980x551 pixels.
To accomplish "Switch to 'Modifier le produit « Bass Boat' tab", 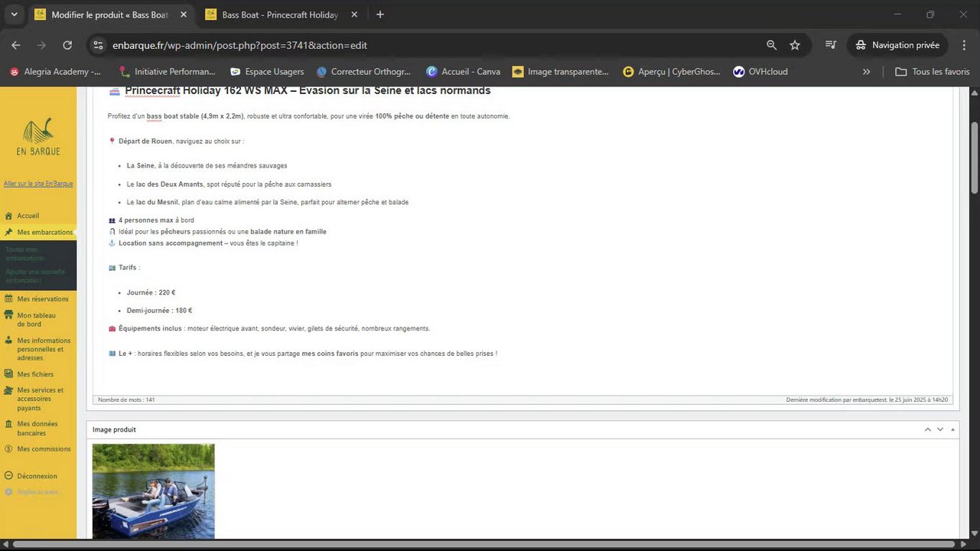I will click(111, 15).
